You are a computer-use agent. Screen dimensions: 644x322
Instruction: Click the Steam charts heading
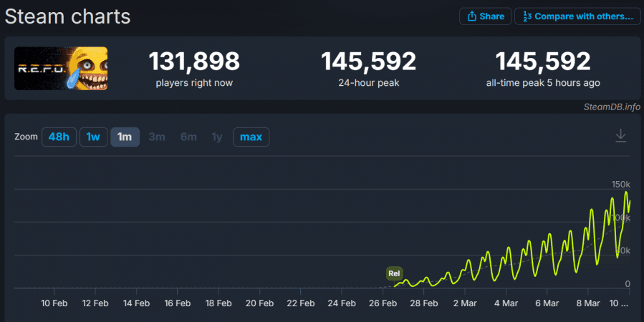point(68,17)
